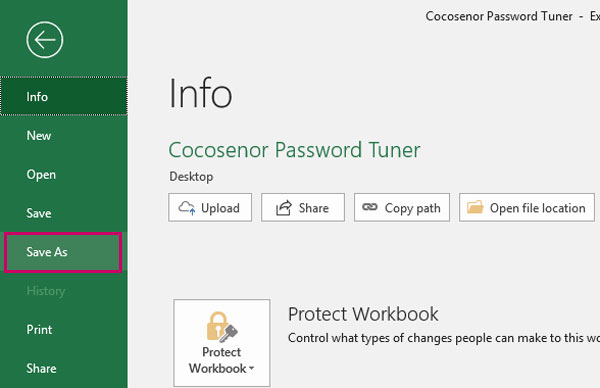The width and height of the screenshot is (600, 388).
Task: Open the Share page in the sidebar
Action: pyautogui.click(x=64, y=368)
